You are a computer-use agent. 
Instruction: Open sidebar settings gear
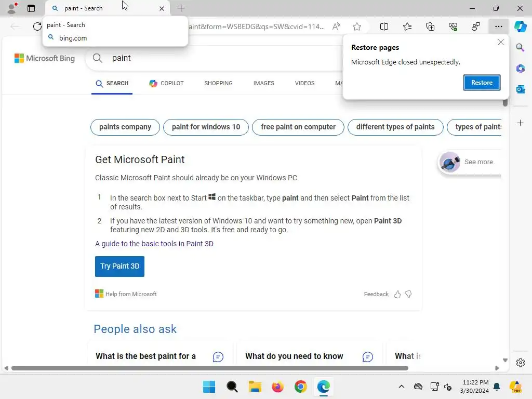(x=521, y=362)
